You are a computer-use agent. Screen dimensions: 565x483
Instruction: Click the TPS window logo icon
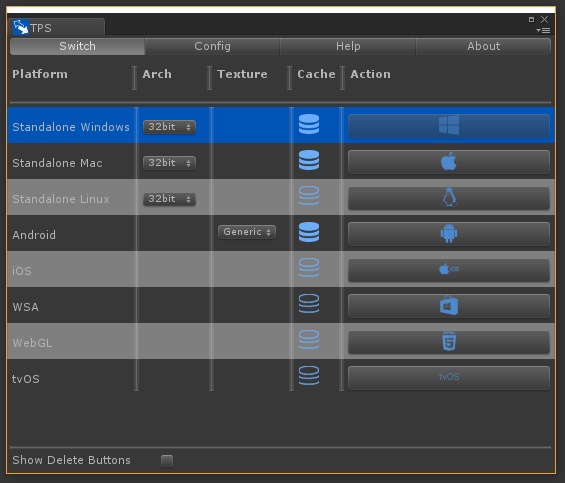pyautogui.click(x=21, y=27)
